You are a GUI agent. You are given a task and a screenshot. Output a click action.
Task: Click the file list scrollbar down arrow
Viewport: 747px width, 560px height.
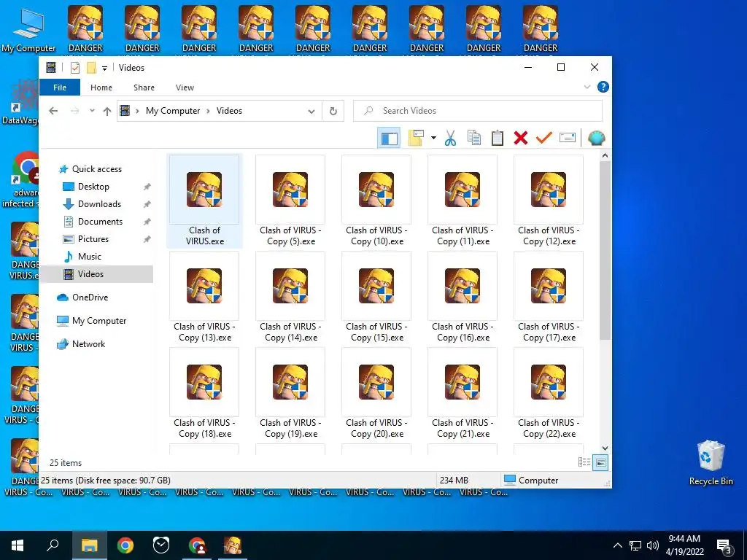coord(605,448)
